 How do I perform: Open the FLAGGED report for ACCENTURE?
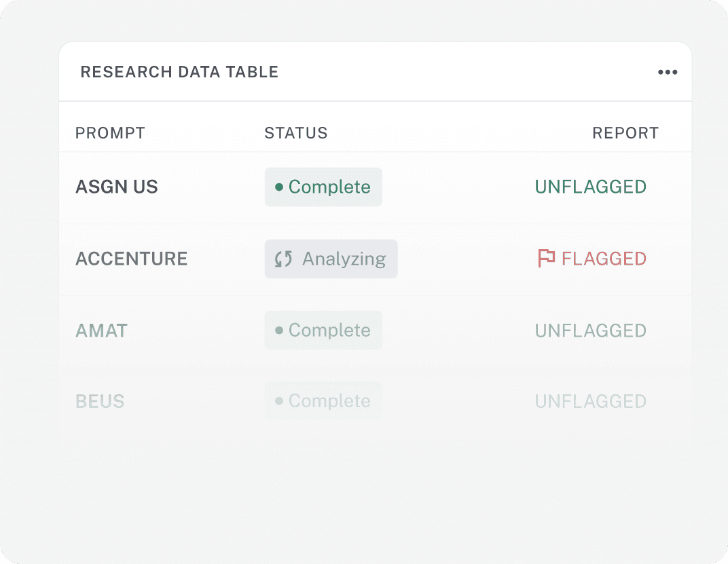(592, 259)
